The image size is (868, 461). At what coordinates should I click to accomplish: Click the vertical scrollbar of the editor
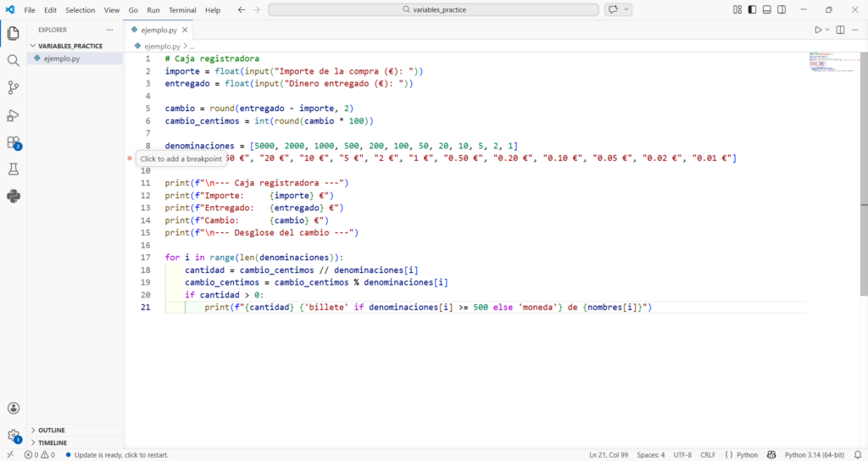click(864, 169)
